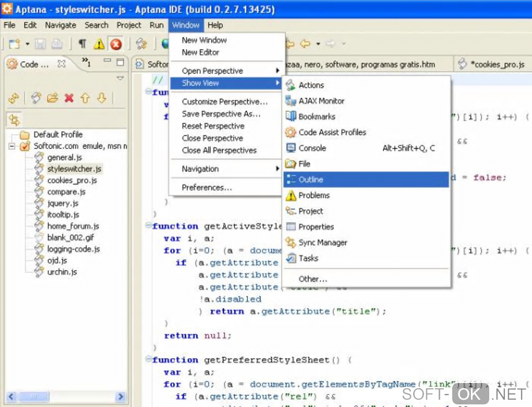
Task: Select compare.js in the profile tree
Action: tap(66, 192)
